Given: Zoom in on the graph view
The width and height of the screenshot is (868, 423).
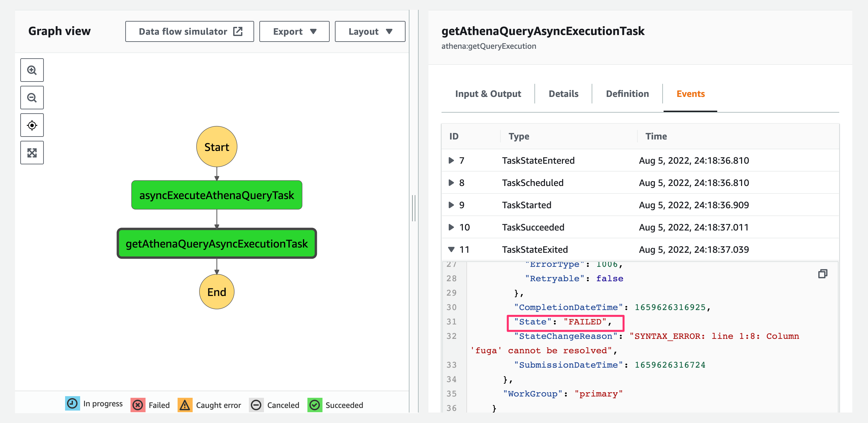Looking at the screenshot, I should pos(32,70).
